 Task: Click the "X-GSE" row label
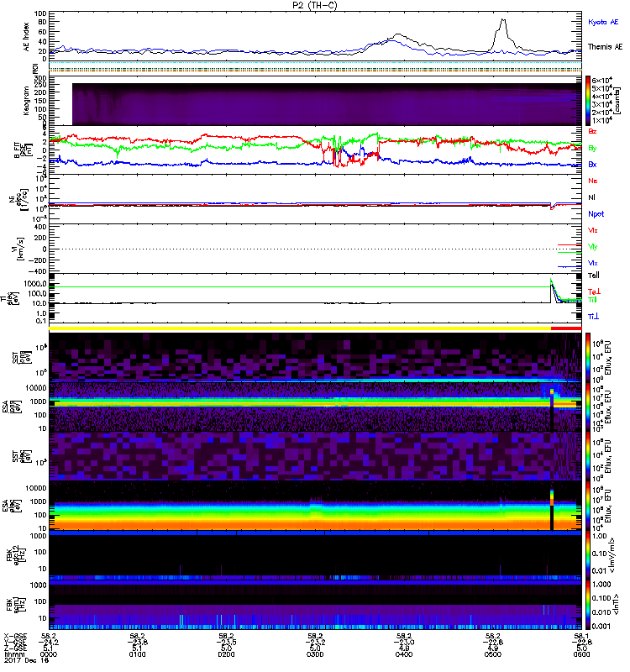coord(15,636)
